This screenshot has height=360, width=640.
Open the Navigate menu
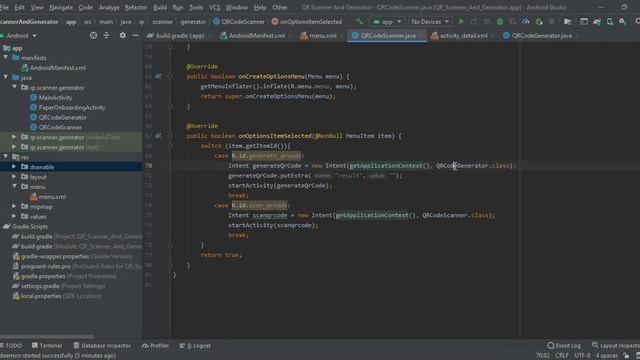[x=61, y=7]
